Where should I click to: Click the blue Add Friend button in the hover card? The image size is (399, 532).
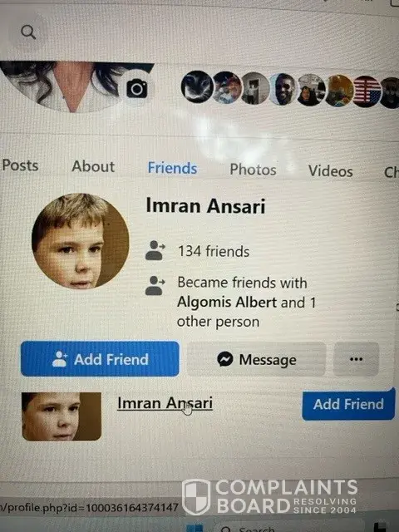tap(100, 359)
